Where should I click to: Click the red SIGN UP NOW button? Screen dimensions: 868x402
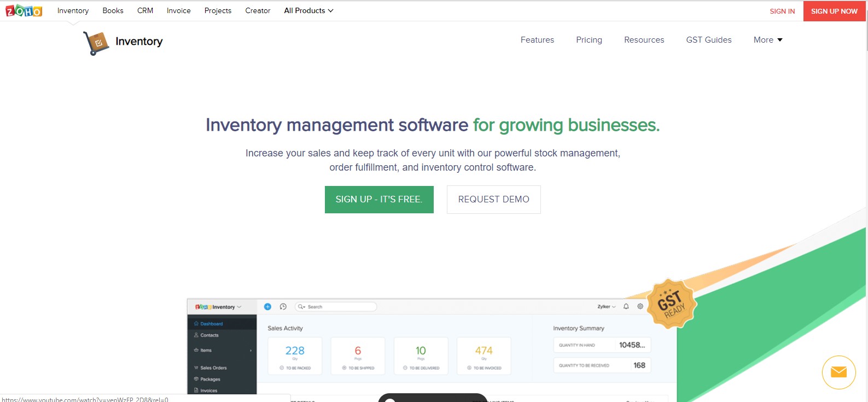click(834, 11)
